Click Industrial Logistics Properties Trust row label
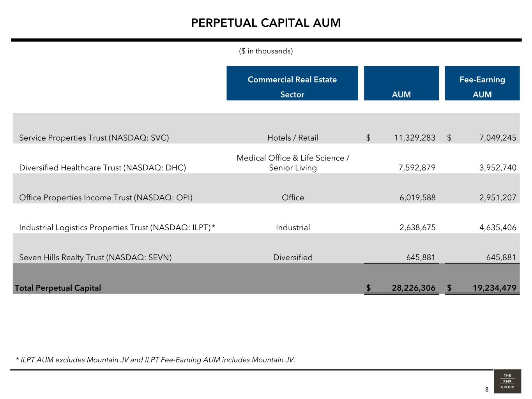Image resolution: width=532 pixels, height=399 pixels. pyautogui.click(x=117, y=228)
